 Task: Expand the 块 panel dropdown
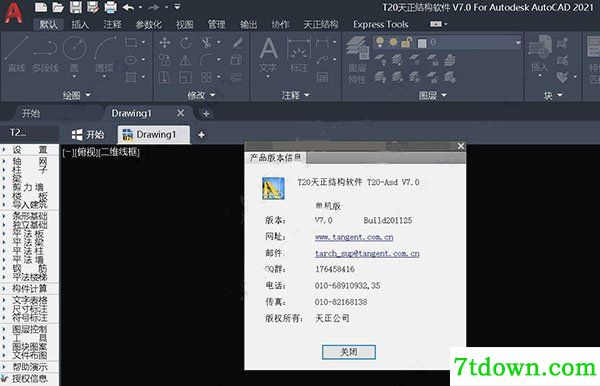click(x=553, y=95)
